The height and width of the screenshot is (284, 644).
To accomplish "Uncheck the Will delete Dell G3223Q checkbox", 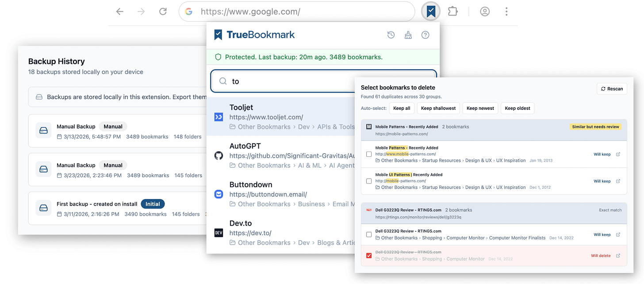I will pos(368,255).
